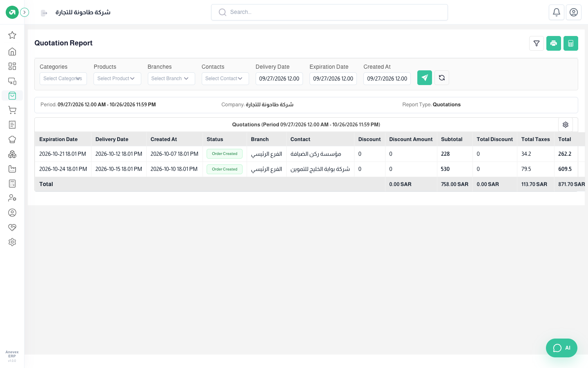This screenshot has width=588, height=368.
Task: Go to home icon in sidebar
Action: coord(12,52)
